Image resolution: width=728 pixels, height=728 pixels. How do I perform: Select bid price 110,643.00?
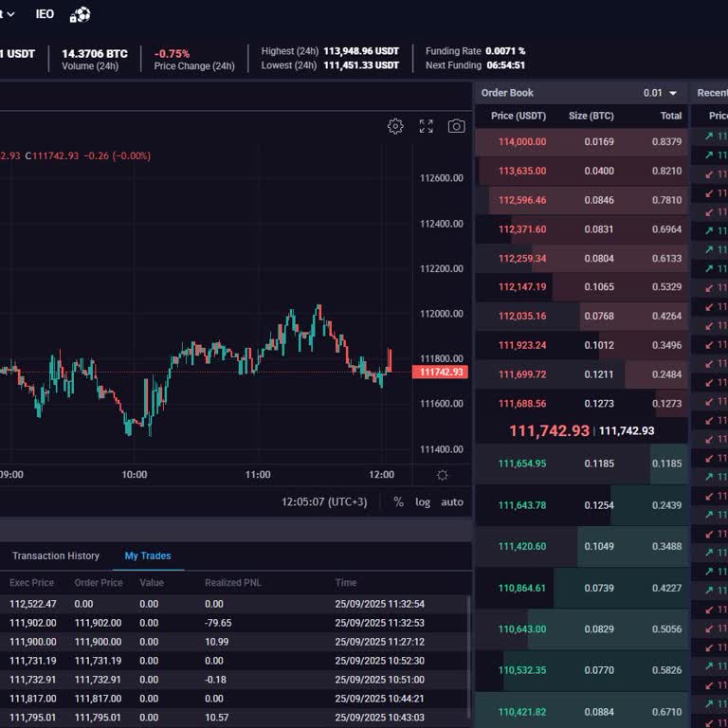(x=522, y=629)
